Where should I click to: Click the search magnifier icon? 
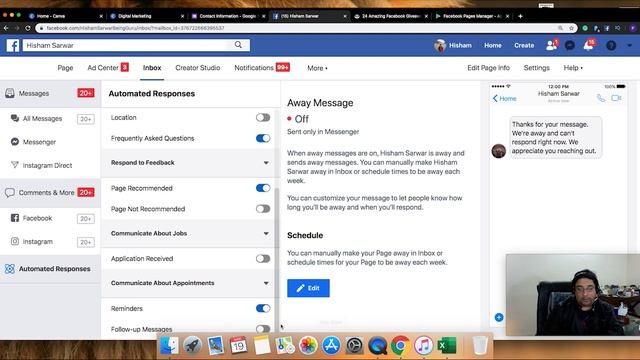pos(238,45)
